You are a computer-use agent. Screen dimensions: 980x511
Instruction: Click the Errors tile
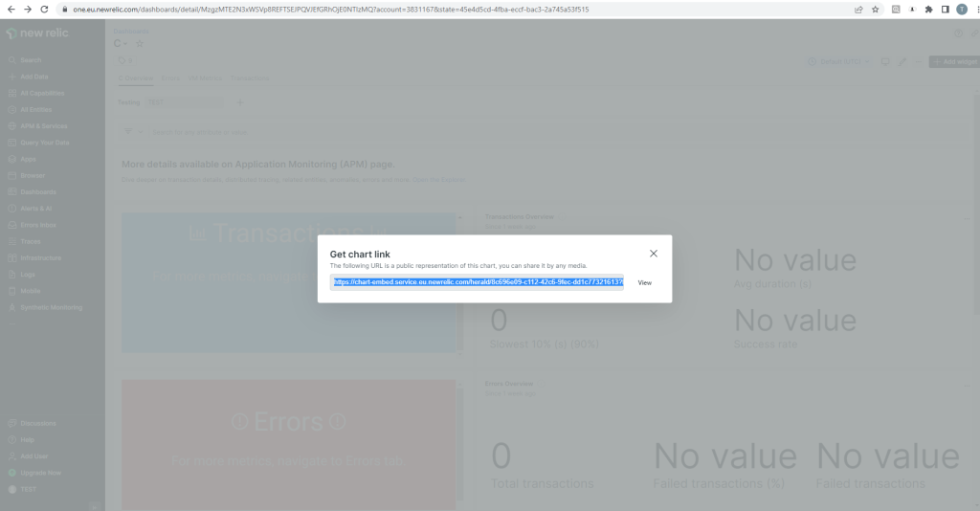pos(289,445)
